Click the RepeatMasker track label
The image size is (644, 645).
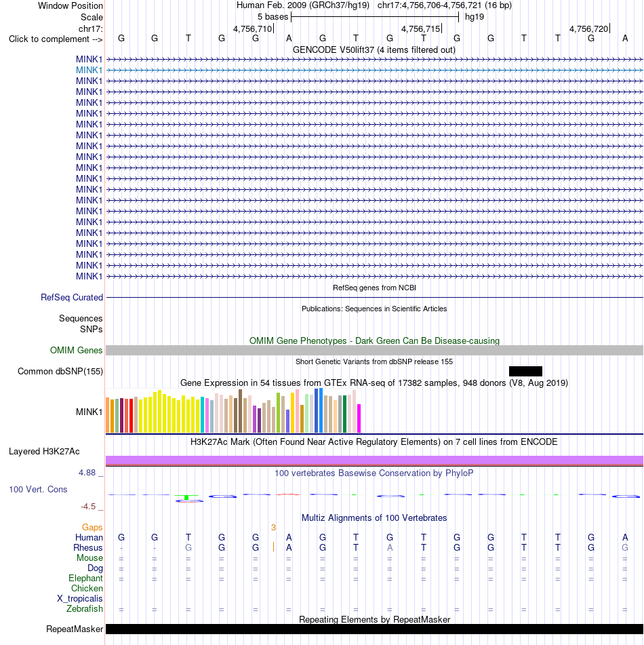tap(75, 629)
